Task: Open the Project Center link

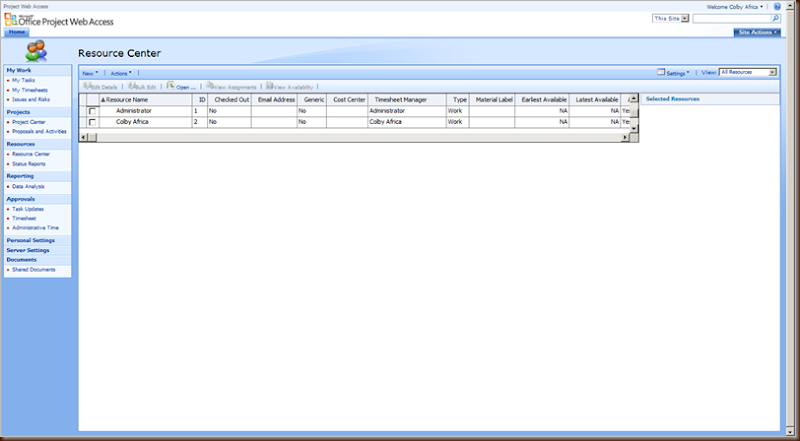Action: coord(29,122)
